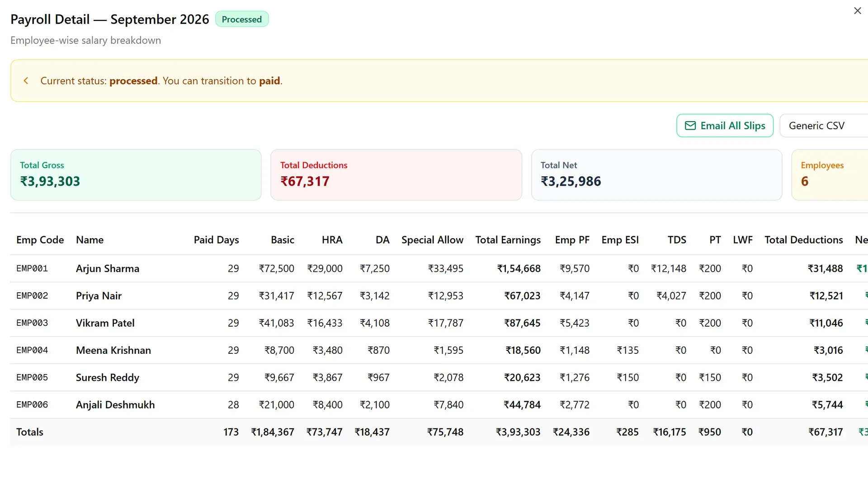Click the Processed status badge
Screen dimensions: 868x497
click(242, 19)
